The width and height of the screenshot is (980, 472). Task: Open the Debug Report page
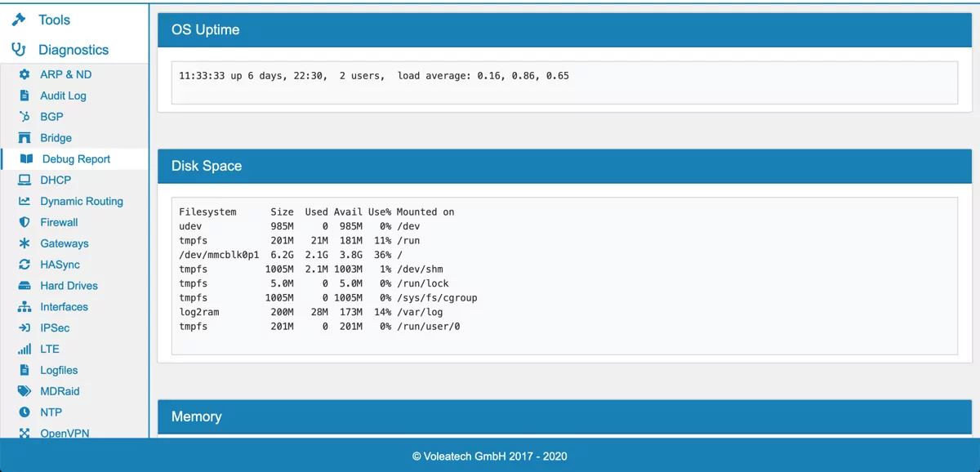[x=76, y=159]
